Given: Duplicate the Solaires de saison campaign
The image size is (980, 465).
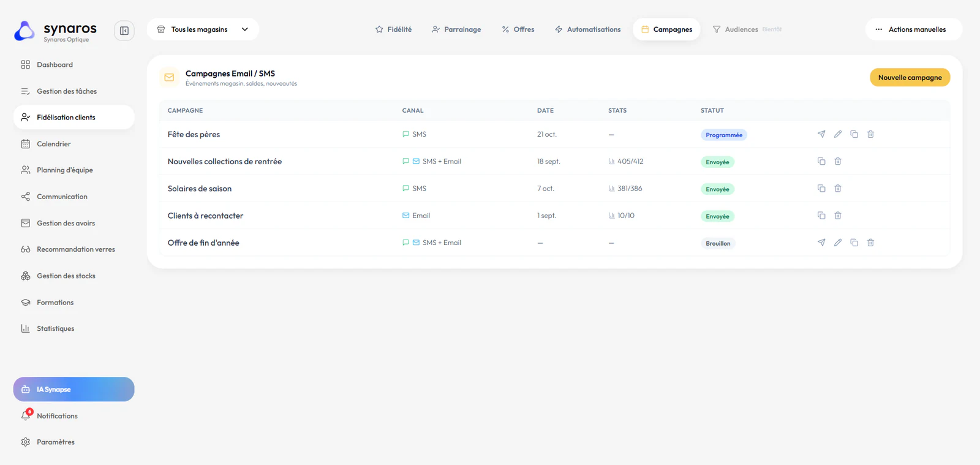Looking at the screenshot, I should pos(821,188).
